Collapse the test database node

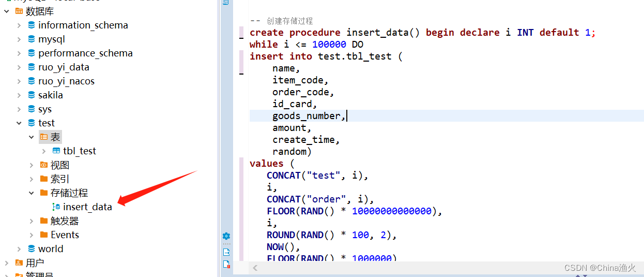tap(19, 123)
